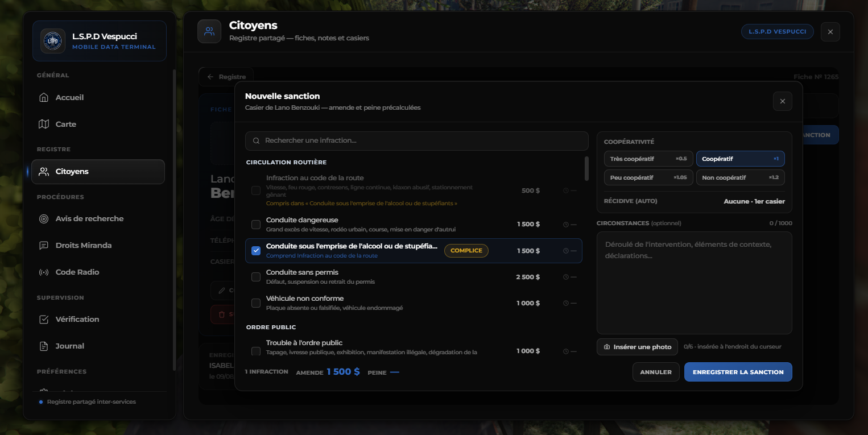Click the Annuler button
868x435 pixels.
click(x=656, y=372)
